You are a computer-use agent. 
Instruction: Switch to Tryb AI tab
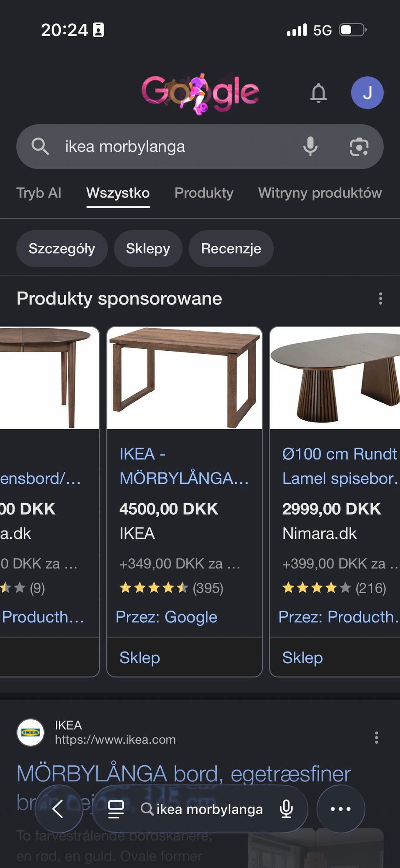(x=39, y=193)
